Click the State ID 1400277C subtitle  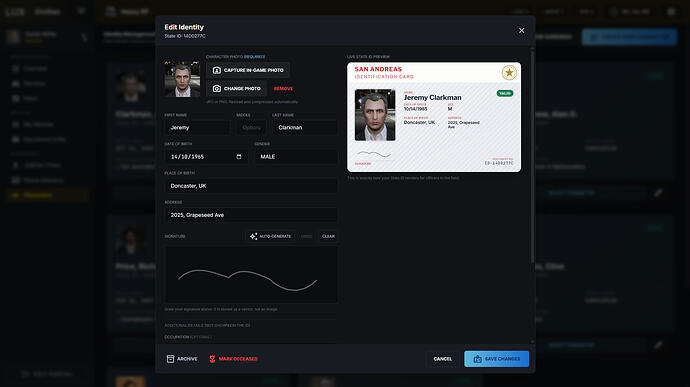click(185, 36)
